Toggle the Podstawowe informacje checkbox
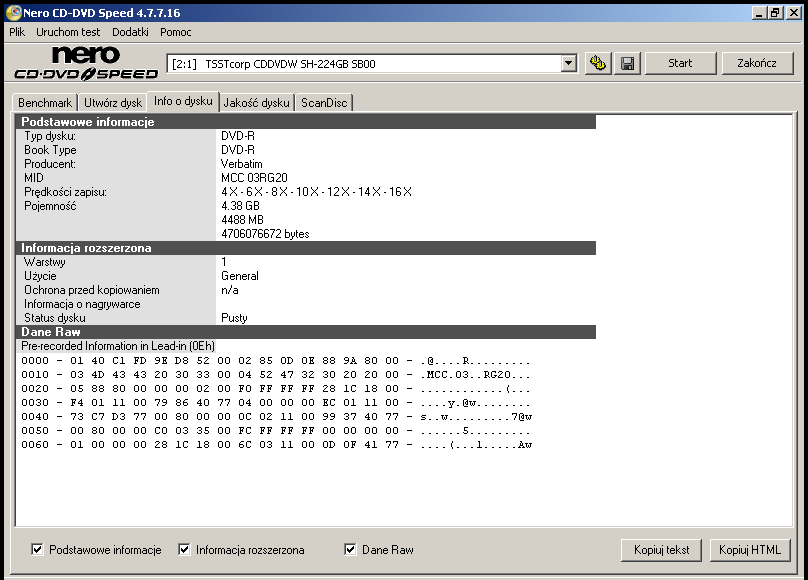Image resolution: width=808 pixels, height=580 pixels. click(37, 550)
